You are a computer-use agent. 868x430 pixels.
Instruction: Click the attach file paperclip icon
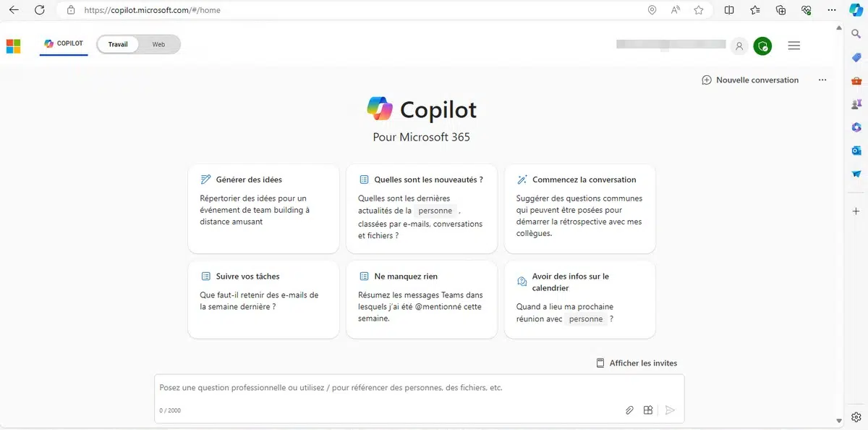point(629,410)
